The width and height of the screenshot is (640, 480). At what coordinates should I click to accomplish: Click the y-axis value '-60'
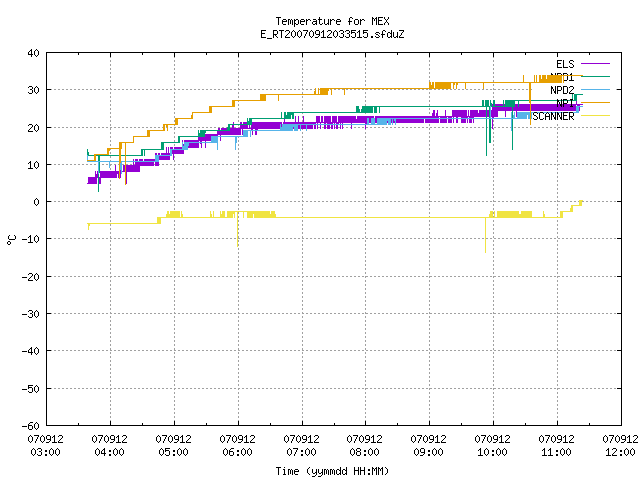31,426
